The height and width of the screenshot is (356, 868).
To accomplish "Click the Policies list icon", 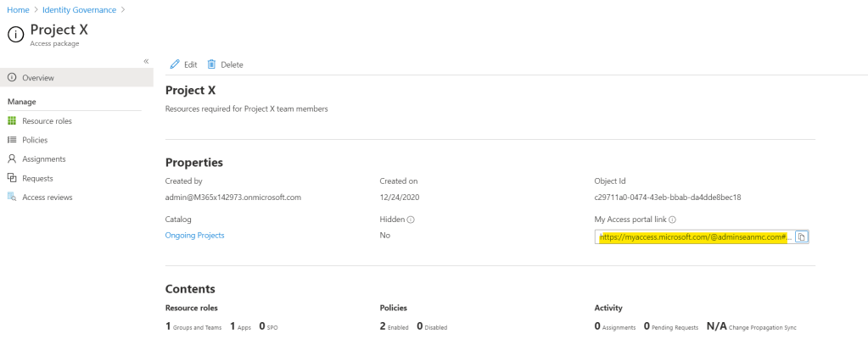I will pos(12,140).
